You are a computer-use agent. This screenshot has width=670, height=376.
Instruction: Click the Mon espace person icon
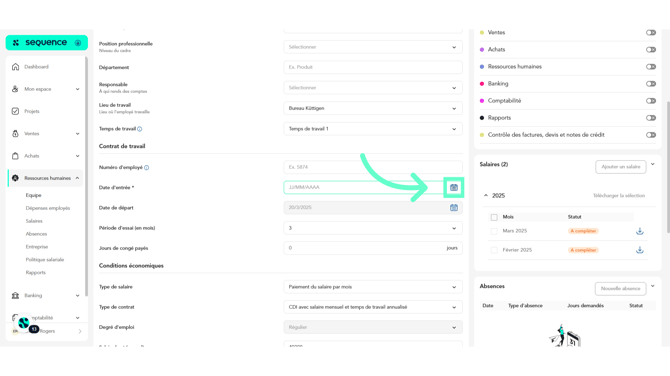point(15,89)
